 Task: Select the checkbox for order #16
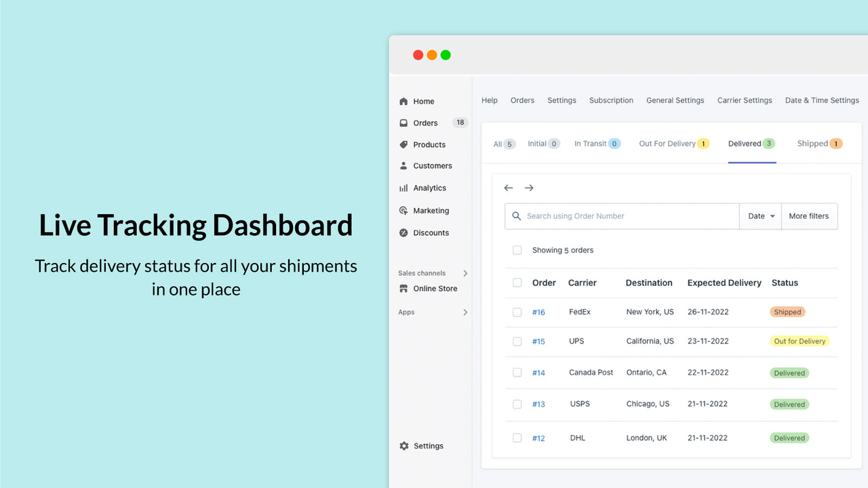[517, 312]
